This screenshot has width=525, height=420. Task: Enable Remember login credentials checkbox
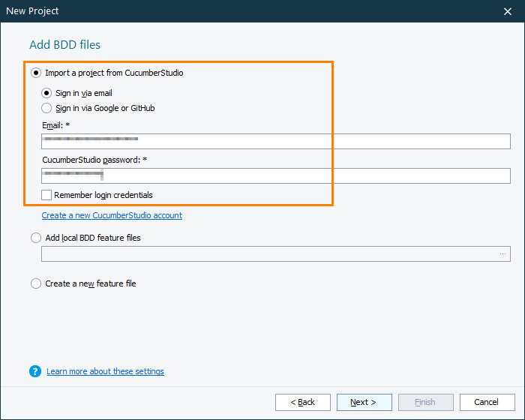tap(47, 195)
